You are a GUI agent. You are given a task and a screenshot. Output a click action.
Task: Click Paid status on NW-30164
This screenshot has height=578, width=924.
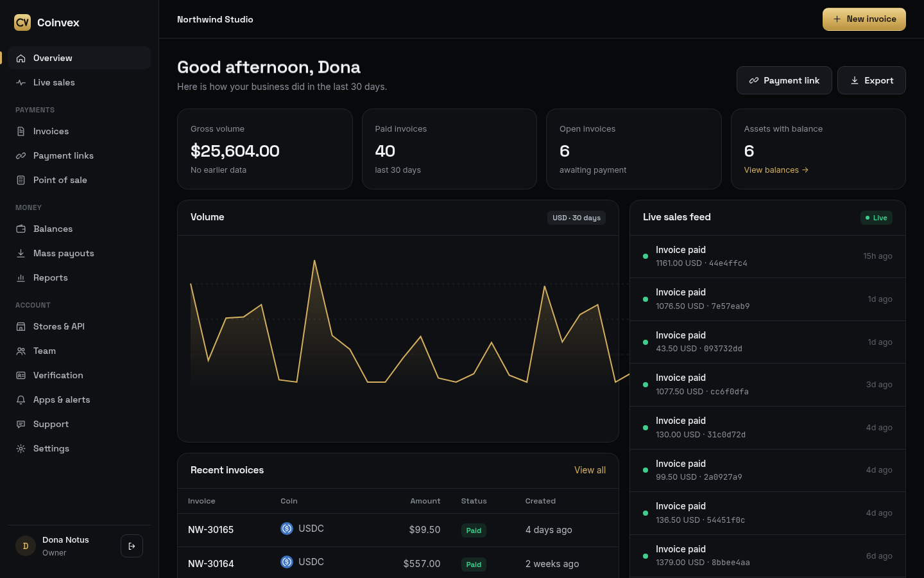474,565
